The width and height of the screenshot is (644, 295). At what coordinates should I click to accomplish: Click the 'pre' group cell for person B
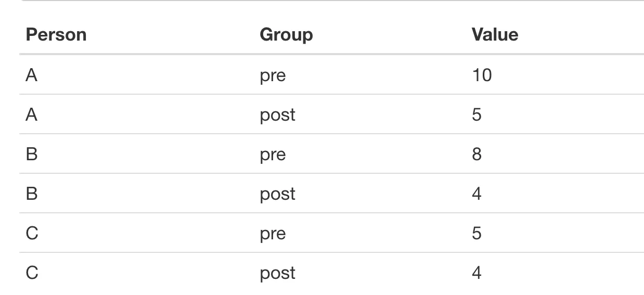[x=273, y=156]
